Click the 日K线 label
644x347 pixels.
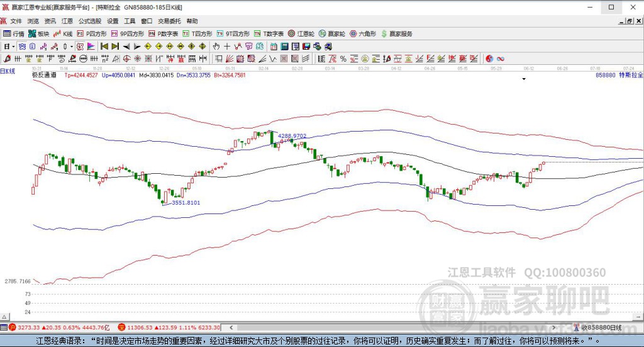tap(8, 71)
